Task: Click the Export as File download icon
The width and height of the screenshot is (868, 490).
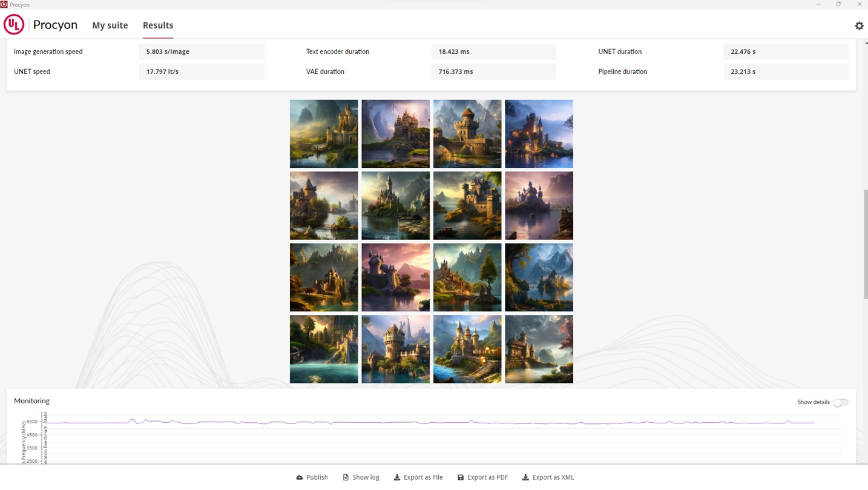Action: tap(397, 477)
